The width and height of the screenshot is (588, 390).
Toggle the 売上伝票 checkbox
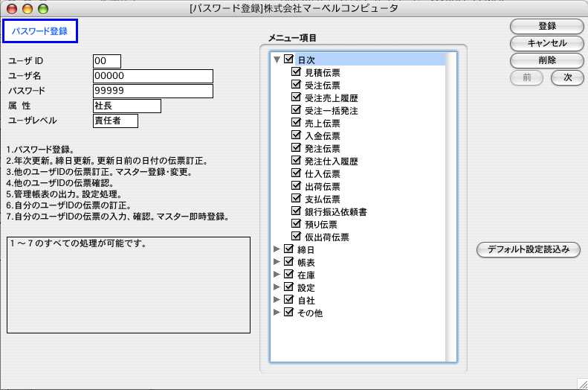(x=297, y=123)
